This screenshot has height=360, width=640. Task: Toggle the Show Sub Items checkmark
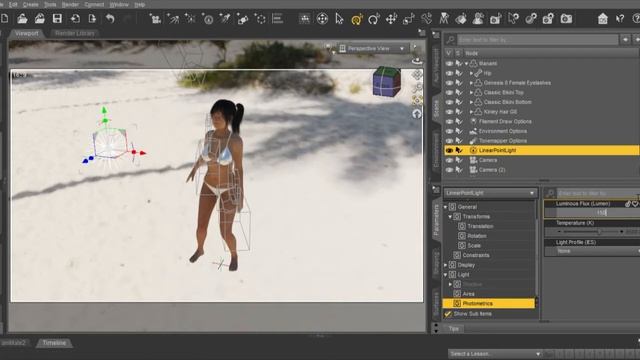448,314
